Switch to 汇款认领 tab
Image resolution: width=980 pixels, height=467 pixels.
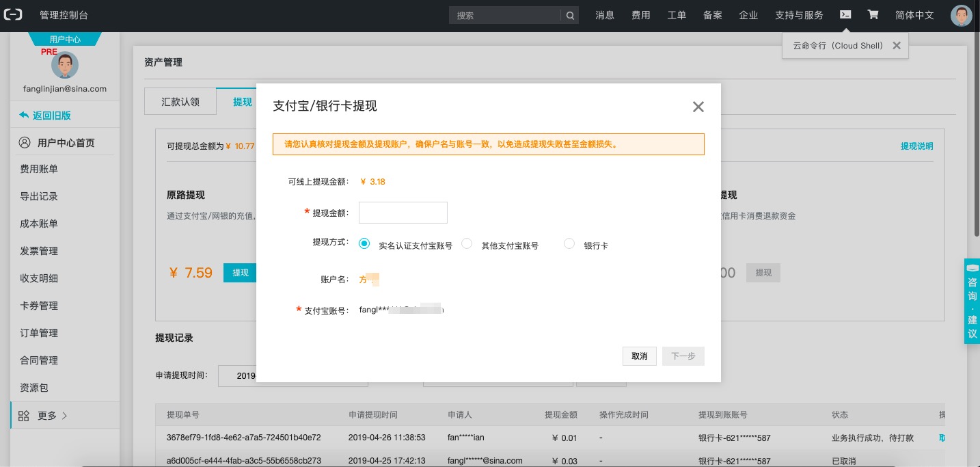(x=180, y=101)
